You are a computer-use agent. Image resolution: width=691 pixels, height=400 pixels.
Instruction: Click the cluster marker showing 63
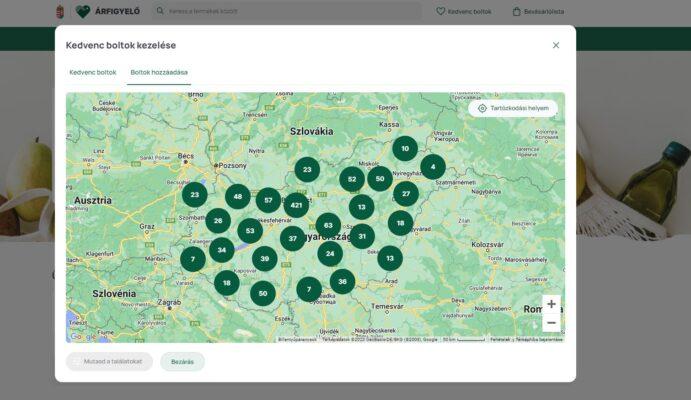point(328,226)
